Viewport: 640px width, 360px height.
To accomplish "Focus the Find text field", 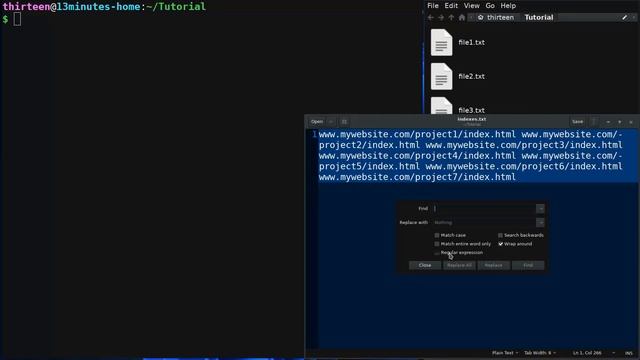I will pos(484,209).
